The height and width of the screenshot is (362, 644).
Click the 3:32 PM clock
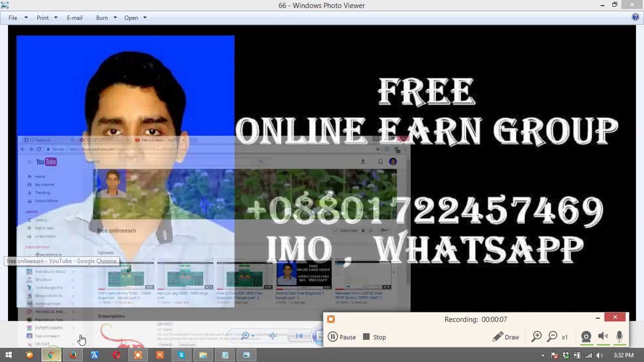click(623, 355)
